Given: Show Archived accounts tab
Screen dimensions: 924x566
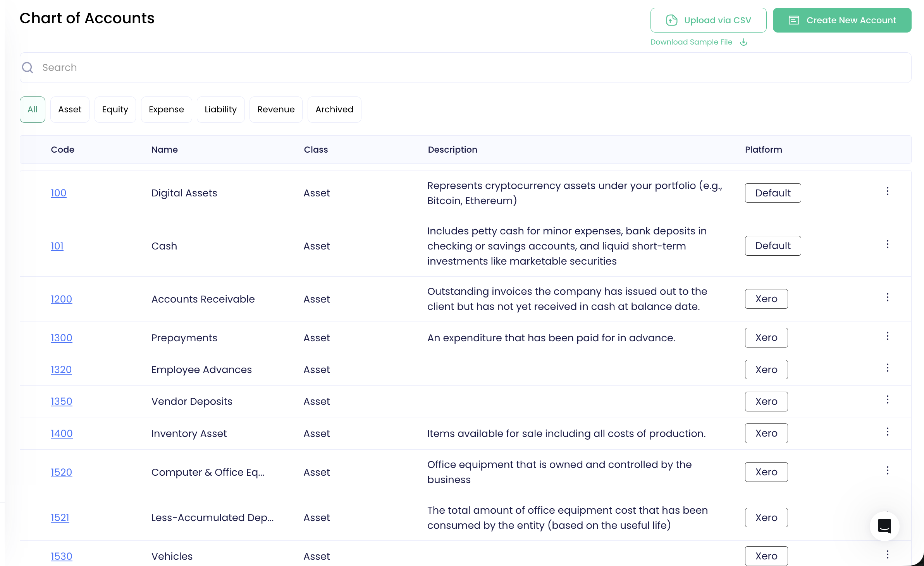Looking at the screenshot, I should coord(334,109).
